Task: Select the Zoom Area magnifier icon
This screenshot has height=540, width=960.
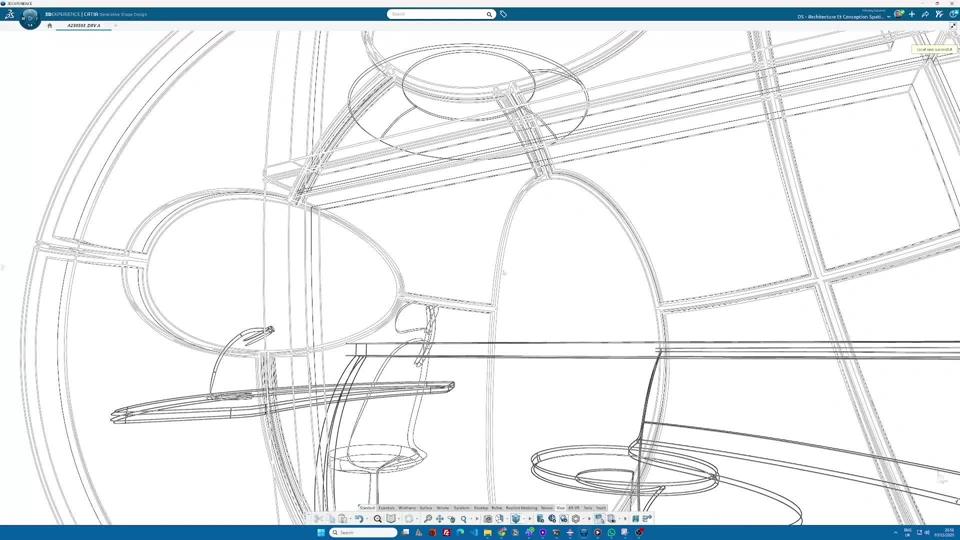Action: tap(428, 519)
